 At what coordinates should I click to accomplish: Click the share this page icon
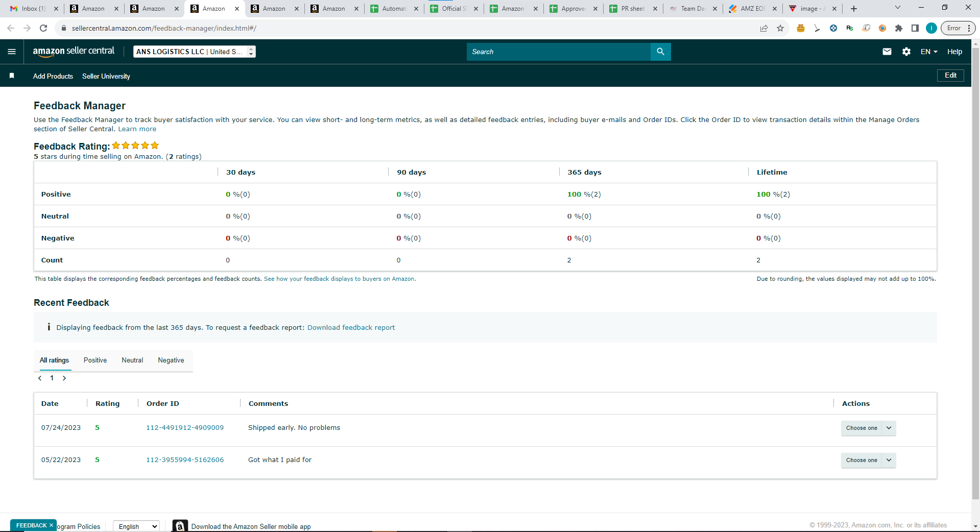coord(764,28)
